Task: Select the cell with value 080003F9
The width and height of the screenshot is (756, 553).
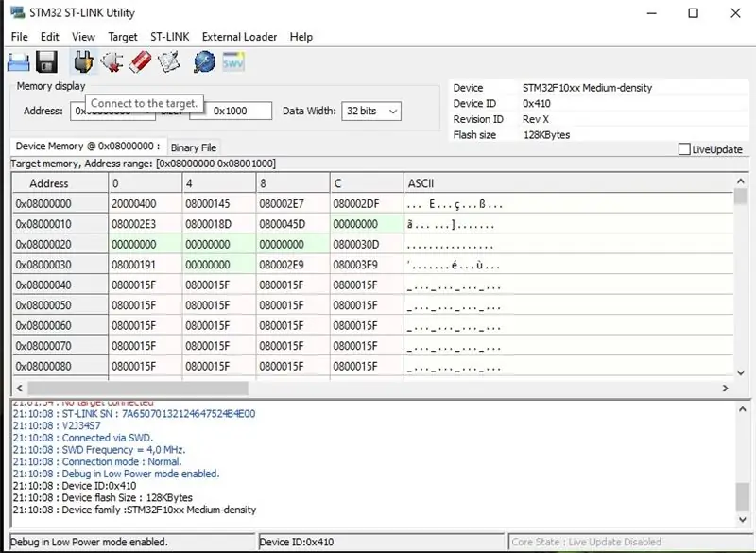Action: [367, 265]
